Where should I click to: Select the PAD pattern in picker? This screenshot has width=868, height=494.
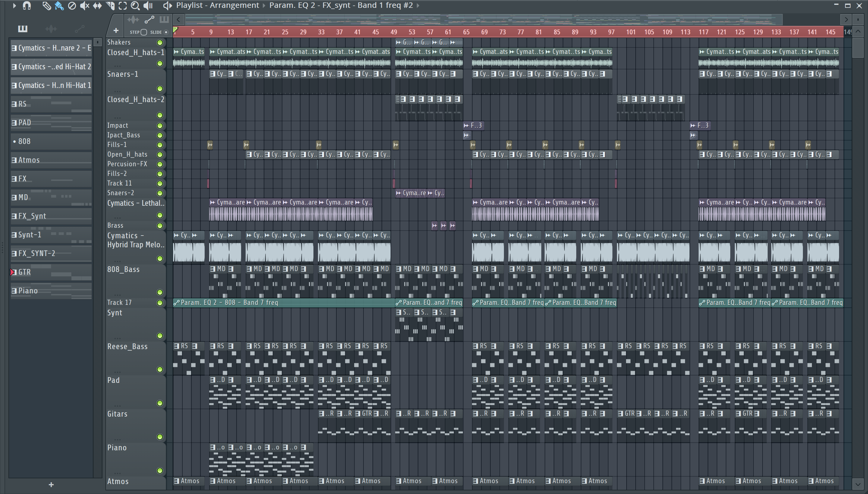click(51, 123)
